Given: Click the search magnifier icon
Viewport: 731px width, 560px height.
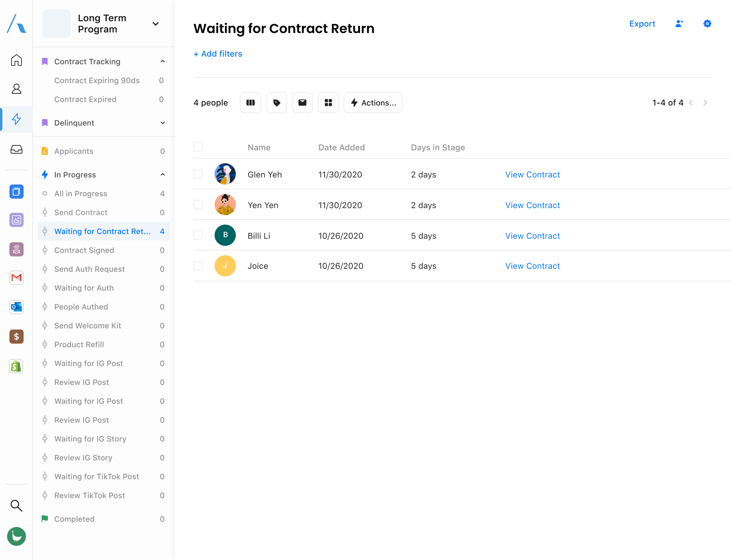Looking at the screenshot, I should 16,505.
